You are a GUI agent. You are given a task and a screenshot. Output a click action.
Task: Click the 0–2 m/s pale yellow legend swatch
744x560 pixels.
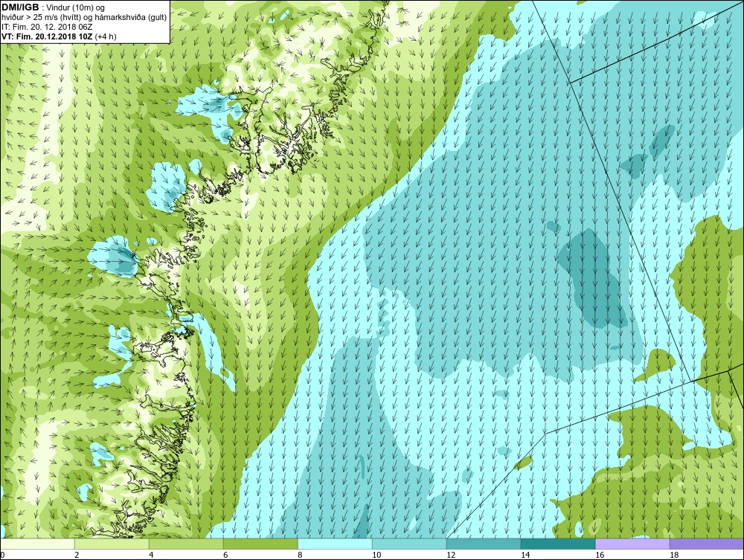37,544
